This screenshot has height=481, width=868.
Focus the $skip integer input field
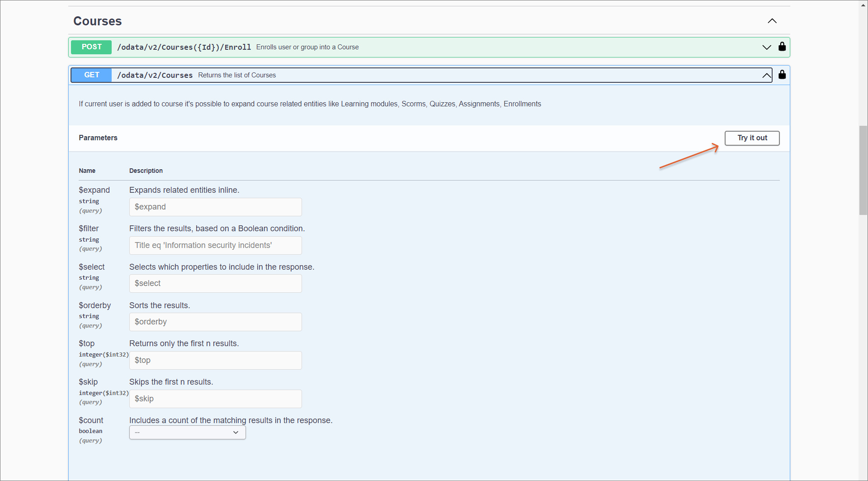coord(215,399)
